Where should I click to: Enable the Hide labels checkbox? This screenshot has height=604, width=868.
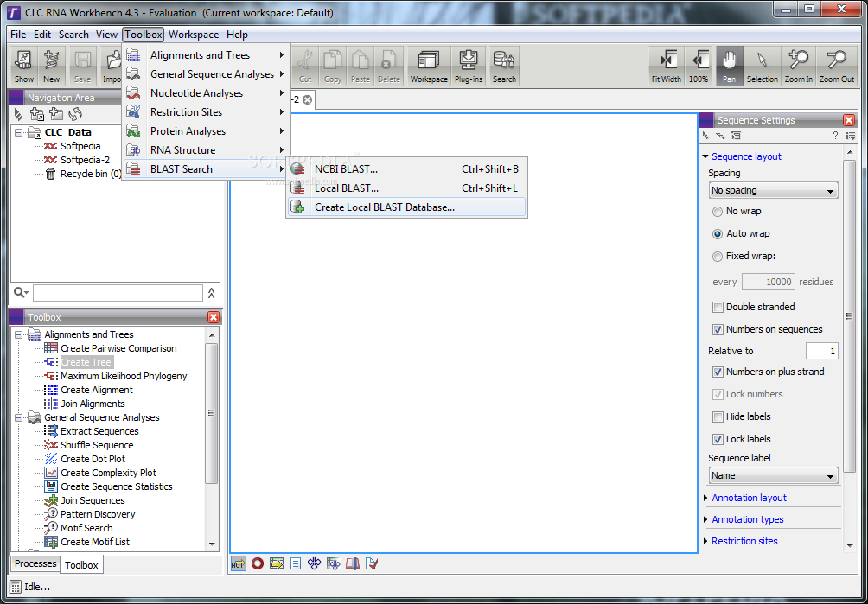coord(718,416)
